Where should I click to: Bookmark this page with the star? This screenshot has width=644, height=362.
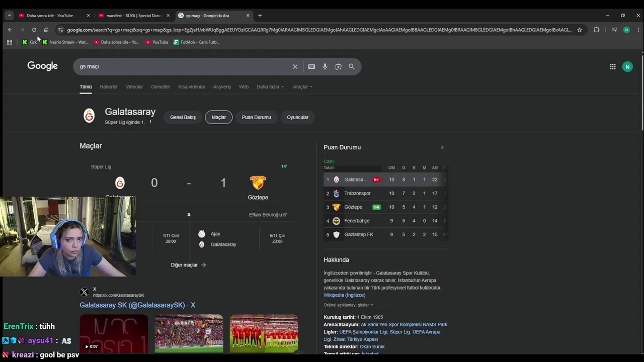(x=580, y=30)
